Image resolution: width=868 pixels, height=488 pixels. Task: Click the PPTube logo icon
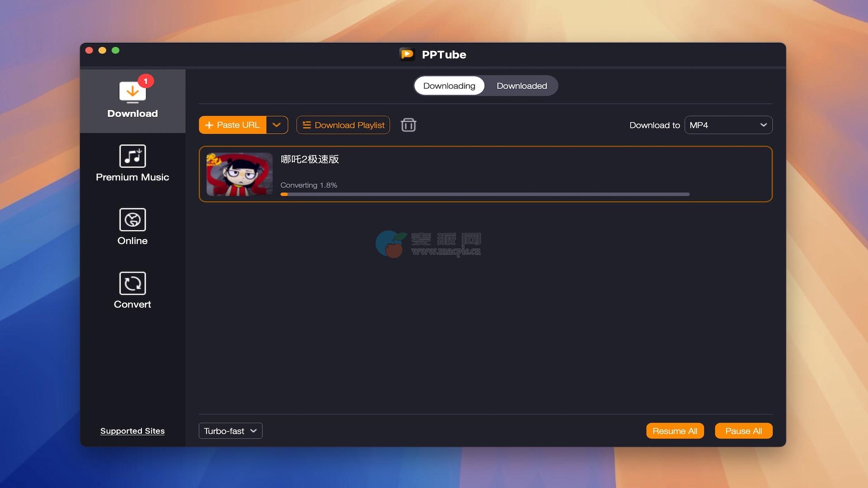pos(407,54)
